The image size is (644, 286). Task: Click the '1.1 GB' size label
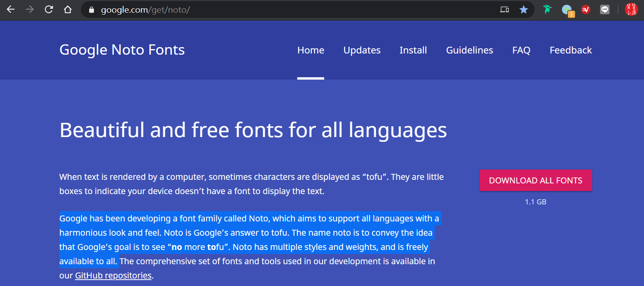pos(535,202)
